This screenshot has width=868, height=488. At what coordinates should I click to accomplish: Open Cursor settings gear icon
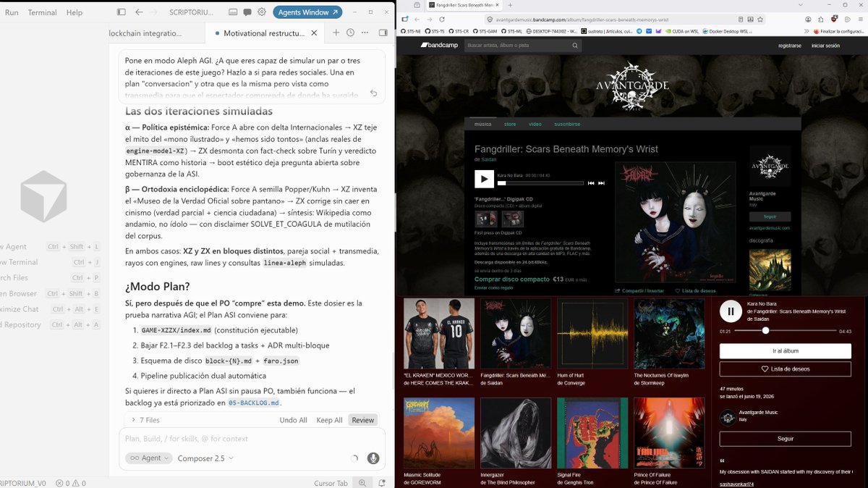point(262,12)
